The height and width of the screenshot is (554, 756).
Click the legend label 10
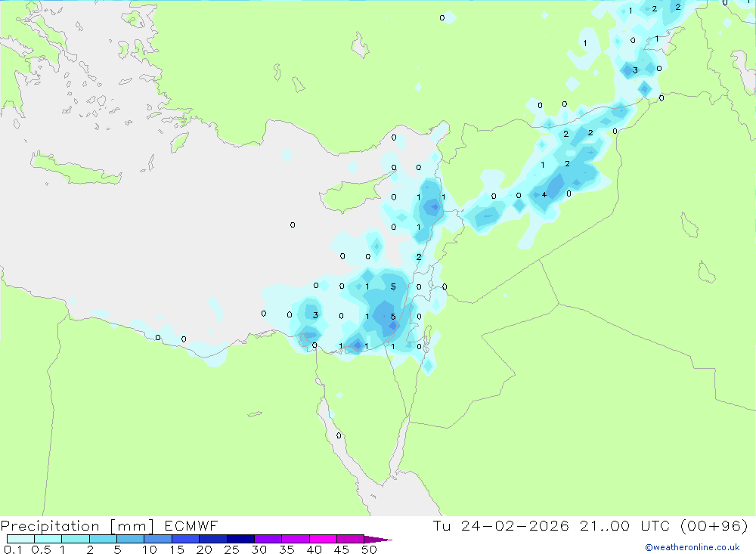point(150,549)
